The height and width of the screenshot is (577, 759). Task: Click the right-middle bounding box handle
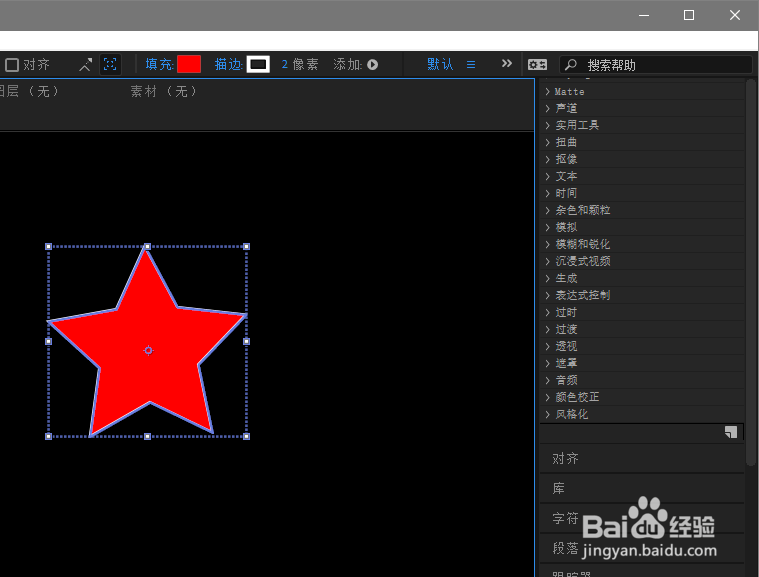coord(246,341)
